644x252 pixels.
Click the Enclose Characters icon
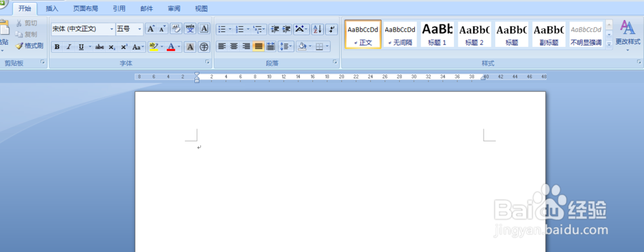204,47
